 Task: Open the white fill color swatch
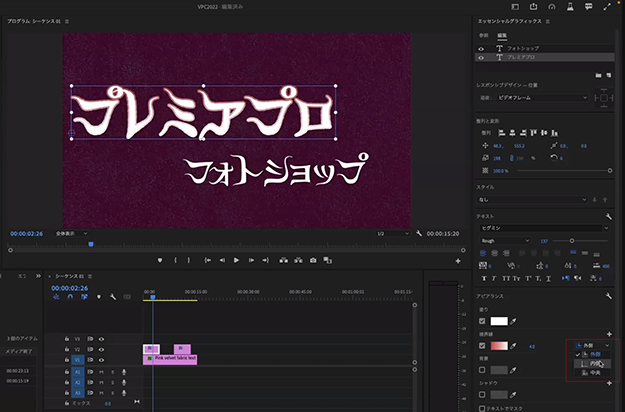[499, 321]
